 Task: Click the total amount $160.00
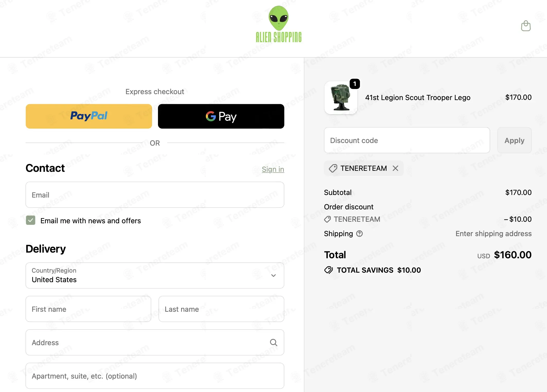pyautogui.click(x=513, y=255)
